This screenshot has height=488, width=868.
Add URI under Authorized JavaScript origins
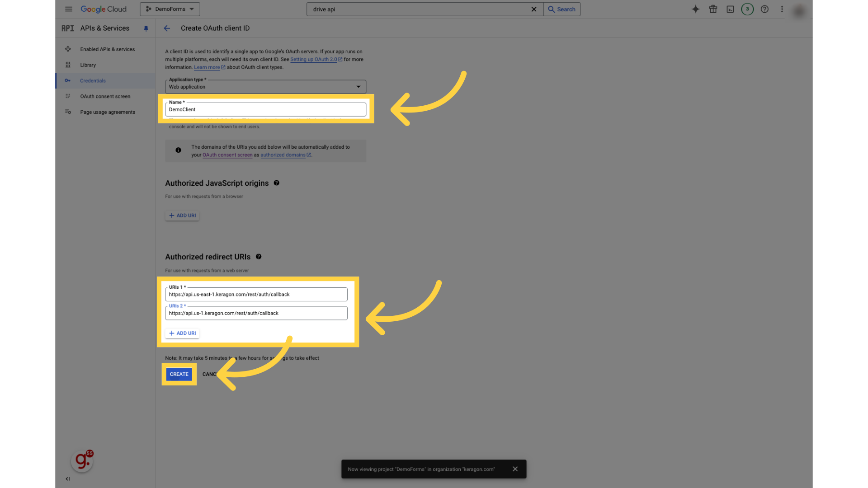182,216
